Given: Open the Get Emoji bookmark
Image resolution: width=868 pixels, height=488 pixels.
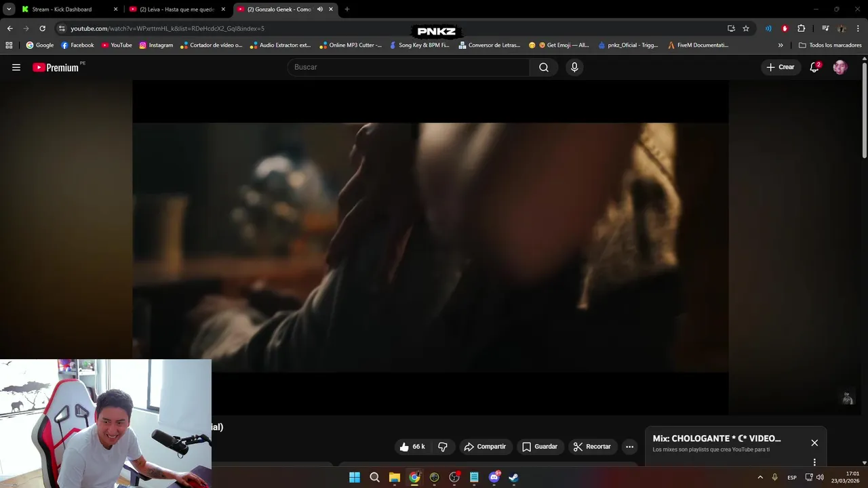Looking at the screenshot, I should pyautogui.click(x=559, y=45).
